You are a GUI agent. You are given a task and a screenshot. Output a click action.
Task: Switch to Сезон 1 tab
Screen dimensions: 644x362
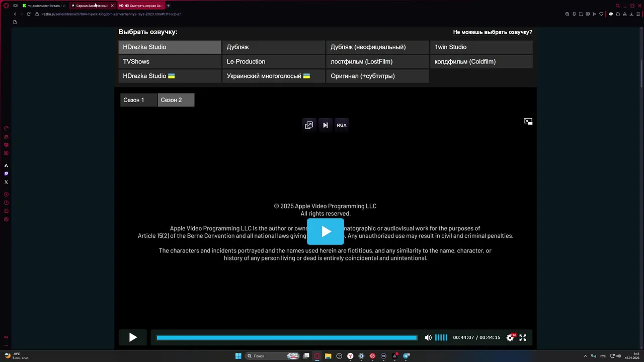[138, 100]
